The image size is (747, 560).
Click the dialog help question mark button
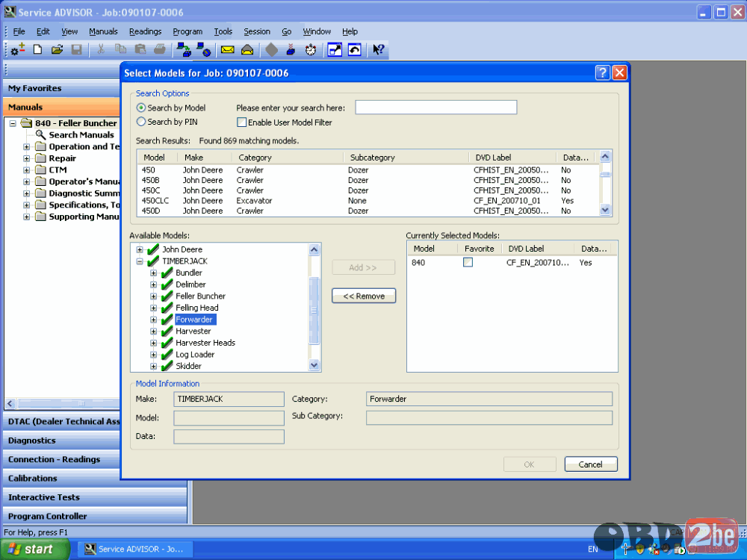click(603, 72)
